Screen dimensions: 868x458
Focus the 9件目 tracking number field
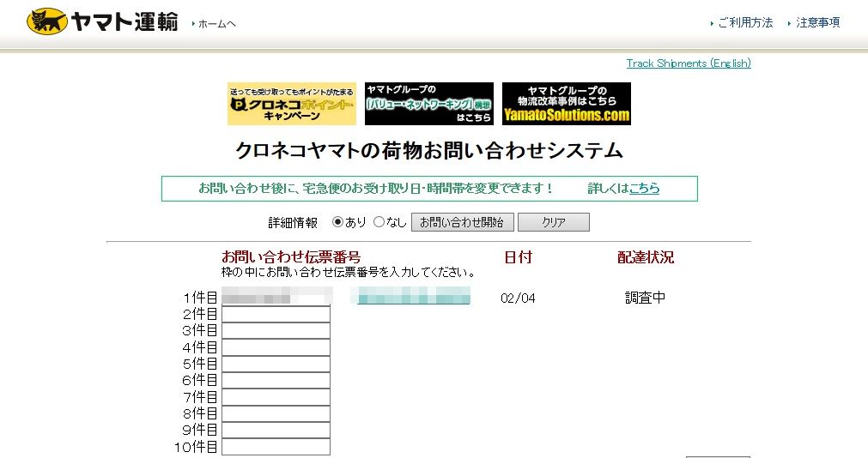click(x=276, y=431)
